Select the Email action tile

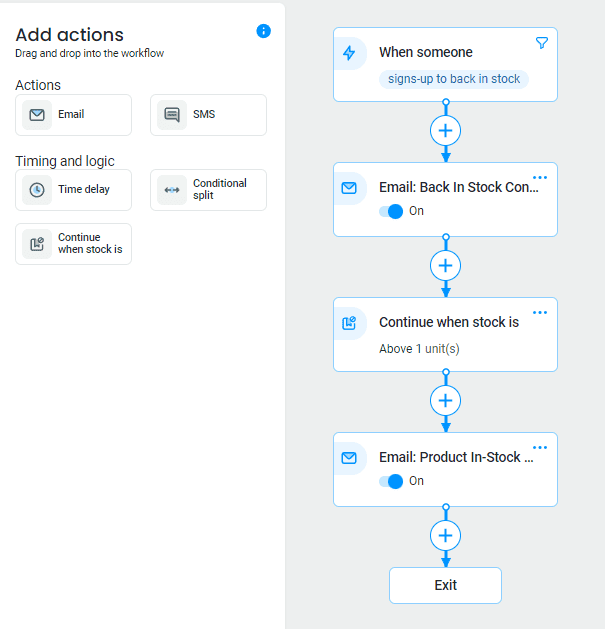[x=73, y=115]
